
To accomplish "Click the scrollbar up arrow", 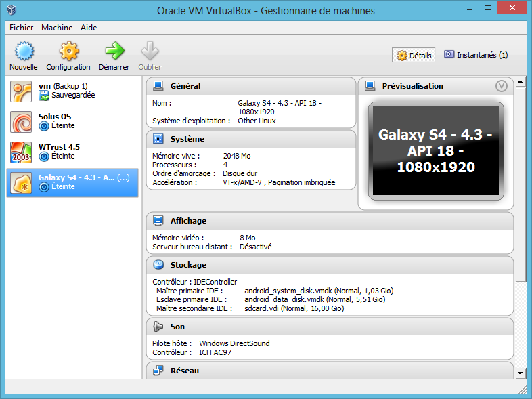I will 520,82.
